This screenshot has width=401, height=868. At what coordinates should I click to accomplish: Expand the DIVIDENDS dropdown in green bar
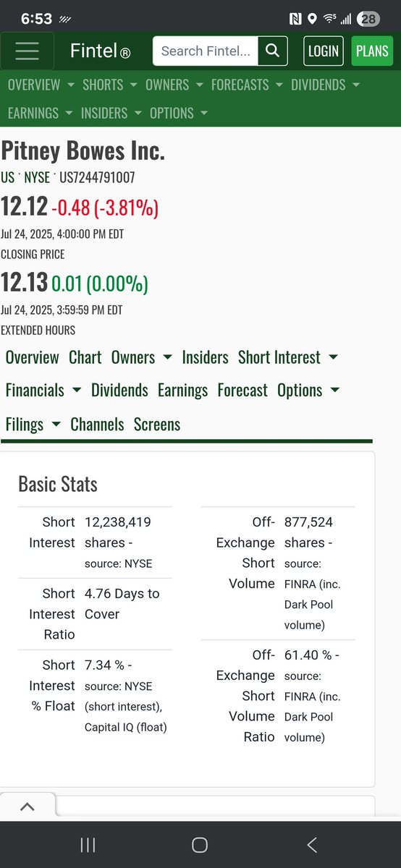point(325,85)
